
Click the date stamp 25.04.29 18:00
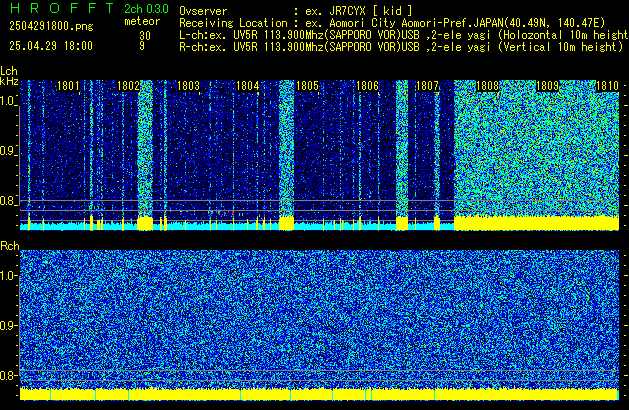click(51, 46)
